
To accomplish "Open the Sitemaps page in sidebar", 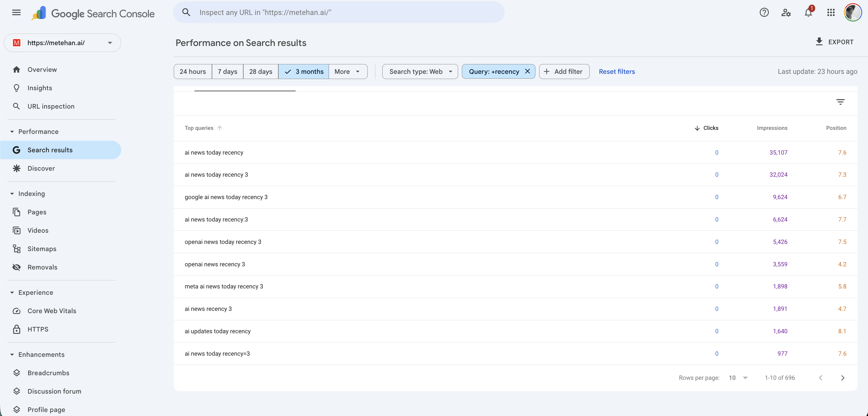I will 42,249.
